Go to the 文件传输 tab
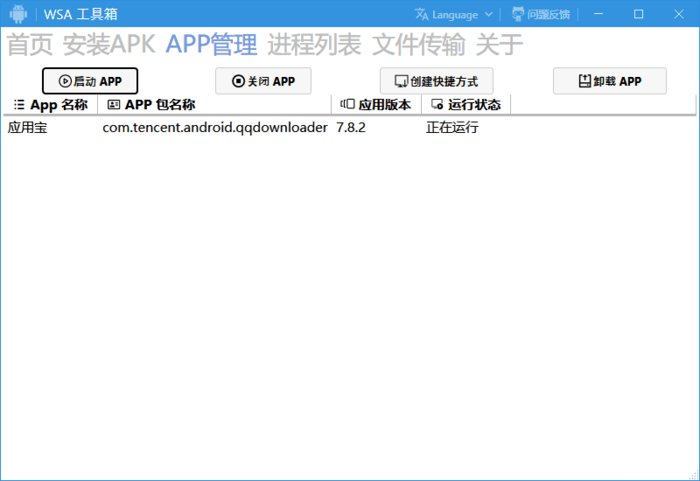The image size is (700, 481). click(418, 45)
